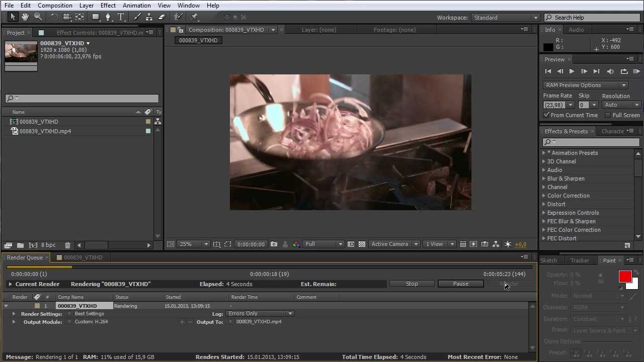Screen dimensions: 644x362
Task: Select the Horizontal Type tool
Action: 121,17
